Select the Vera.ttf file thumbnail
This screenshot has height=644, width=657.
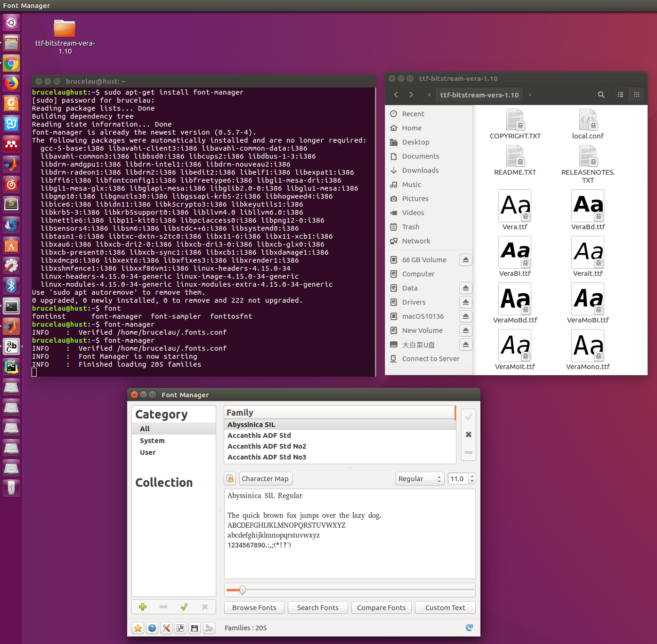click(x=515, y=206)
